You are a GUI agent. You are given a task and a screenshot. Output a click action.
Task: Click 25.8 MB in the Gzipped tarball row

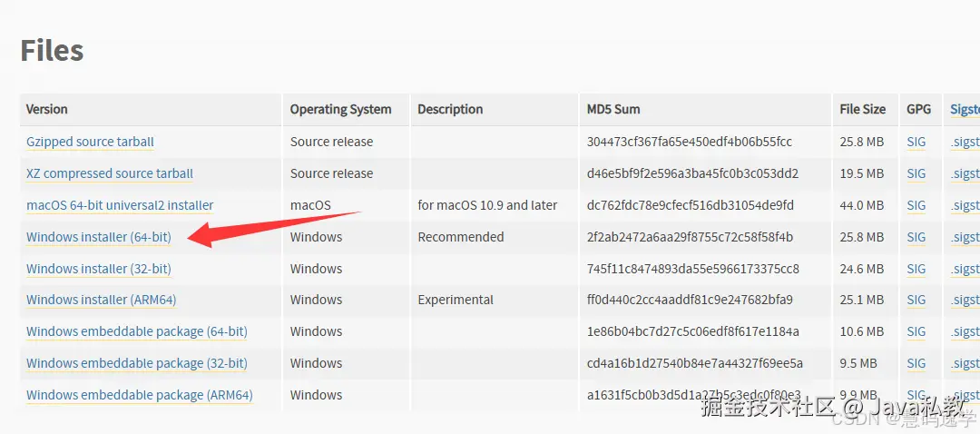coord(862,142)
